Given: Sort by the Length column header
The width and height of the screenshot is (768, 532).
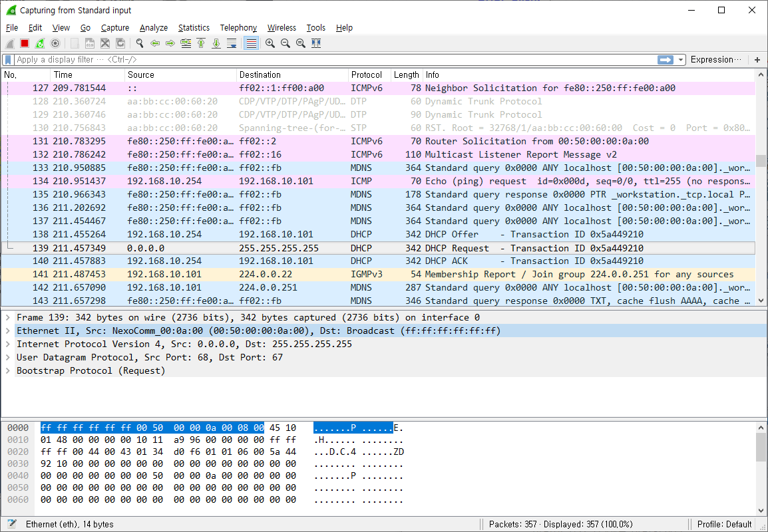Looking at the screenshot, I should [x=407, y=75].
